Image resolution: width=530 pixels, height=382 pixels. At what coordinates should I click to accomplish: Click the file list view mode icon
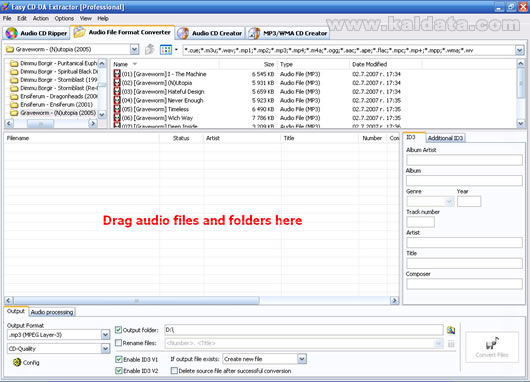tap(166, 50)
